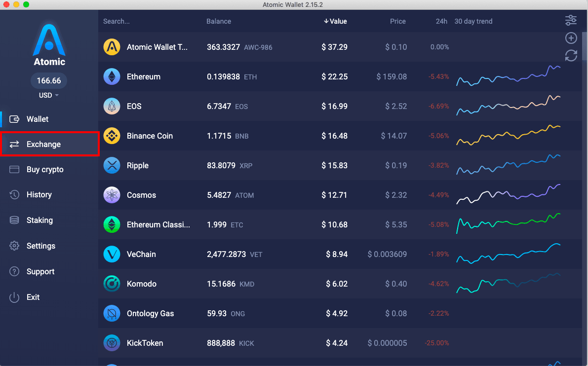Select the 'Ethereum' asset name
This screenshot has width=588, height=366.
tap(144, 77)
